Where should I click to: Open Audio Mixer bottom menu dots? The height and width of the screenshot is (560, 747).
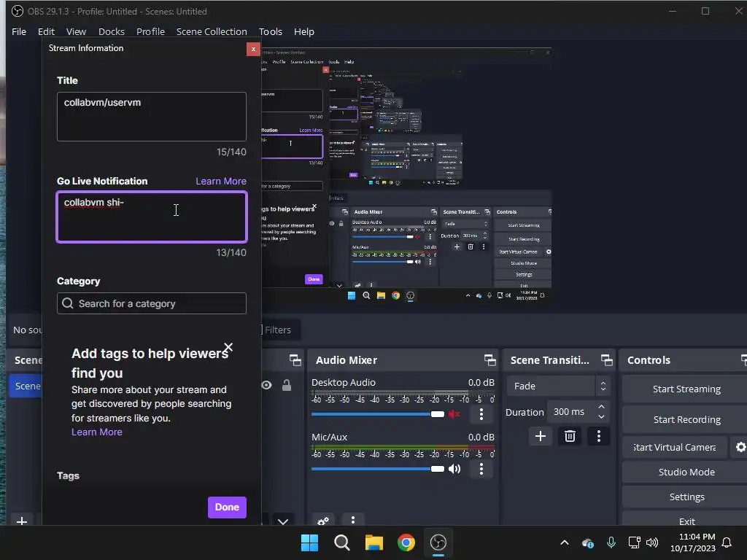click(x=353, y=520)
